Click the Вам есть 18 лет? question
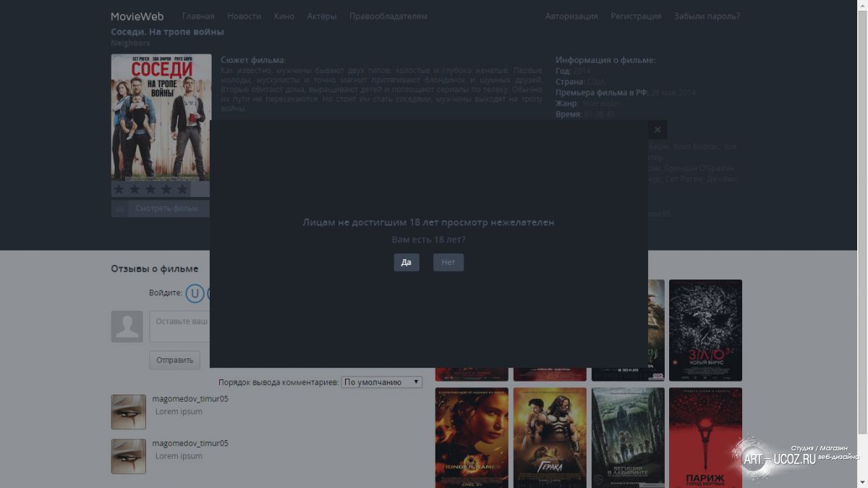Viewport: 868px width, 488px height. (428, 239)
